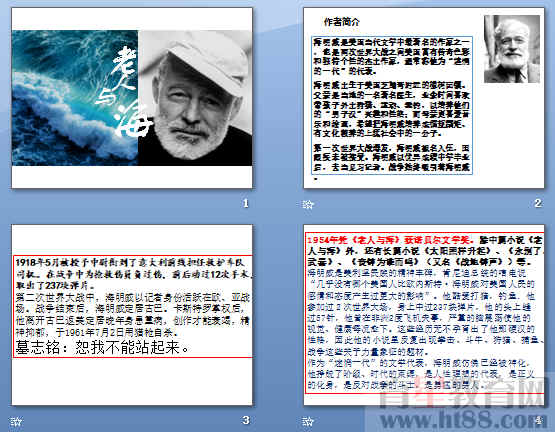Click the 第二次世界大战中 paragraph on slide 3
Image resolution: width=555 pixels, height=432 pixels.
click(133, 314)
